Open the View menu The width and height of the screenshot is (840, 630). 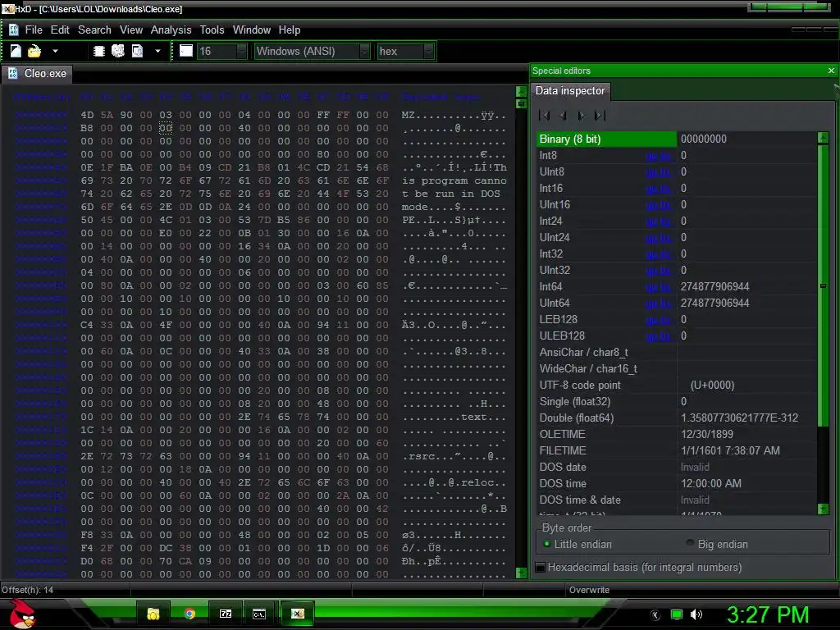click(x=131, y=30)
